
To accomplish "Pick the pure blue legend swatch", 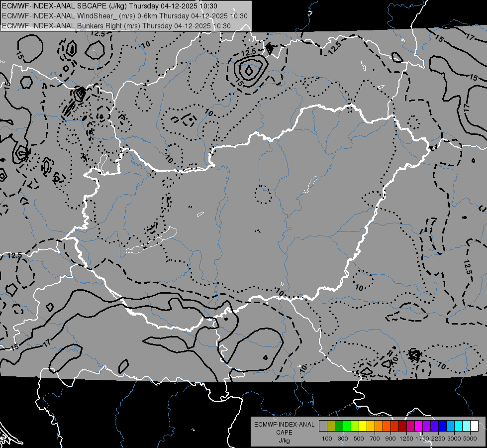I will [x=442, y=426].
